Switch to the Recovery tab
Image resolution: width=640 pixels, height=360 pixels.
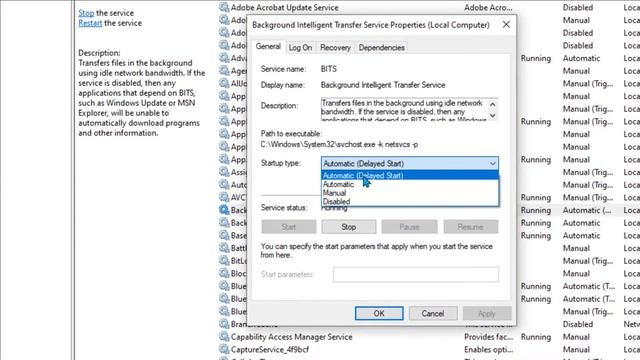click(x=335, y=48)
